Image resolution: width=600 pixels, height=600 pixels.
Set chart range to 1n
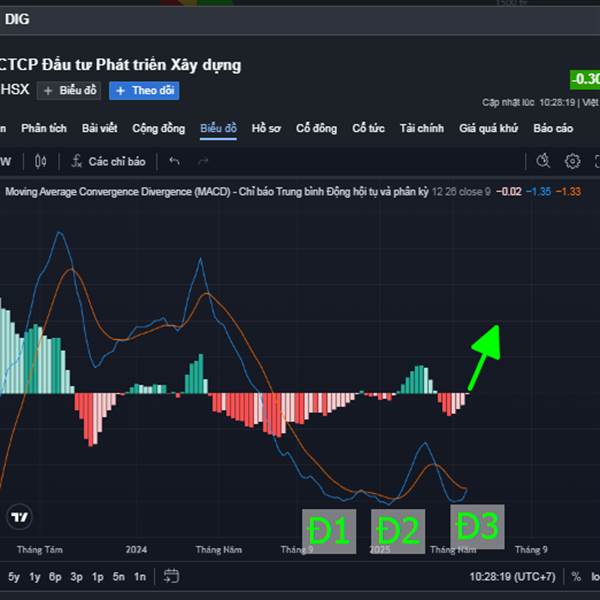tap(140, 577)
